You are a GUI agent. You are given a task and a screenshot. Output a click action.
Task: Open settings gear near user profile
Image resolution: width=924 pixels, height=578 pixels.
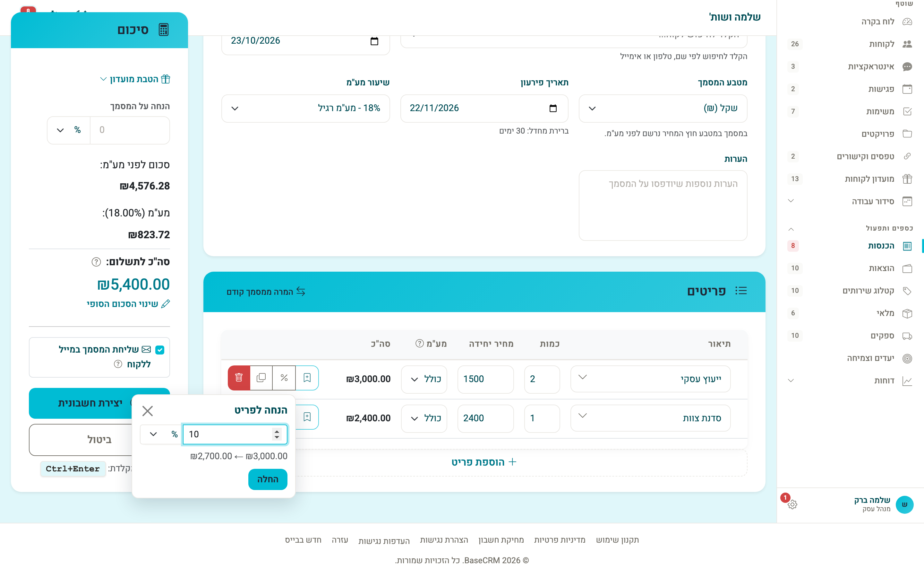(x=792, y=504)
